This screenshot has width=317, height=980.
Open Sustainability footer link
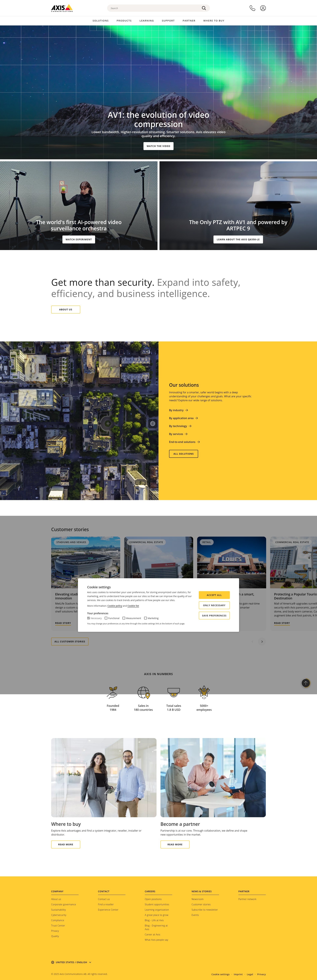coord(59,910)
